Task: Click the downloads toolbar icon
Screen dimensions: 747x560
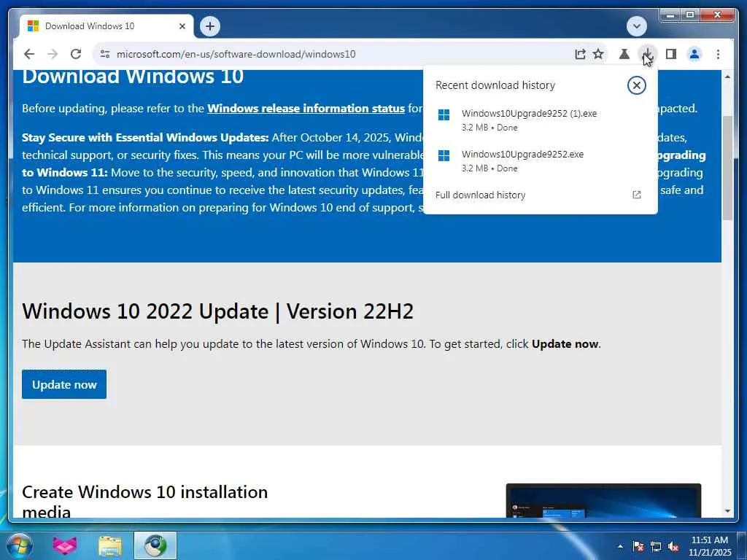Action: (x=648, y=54)
